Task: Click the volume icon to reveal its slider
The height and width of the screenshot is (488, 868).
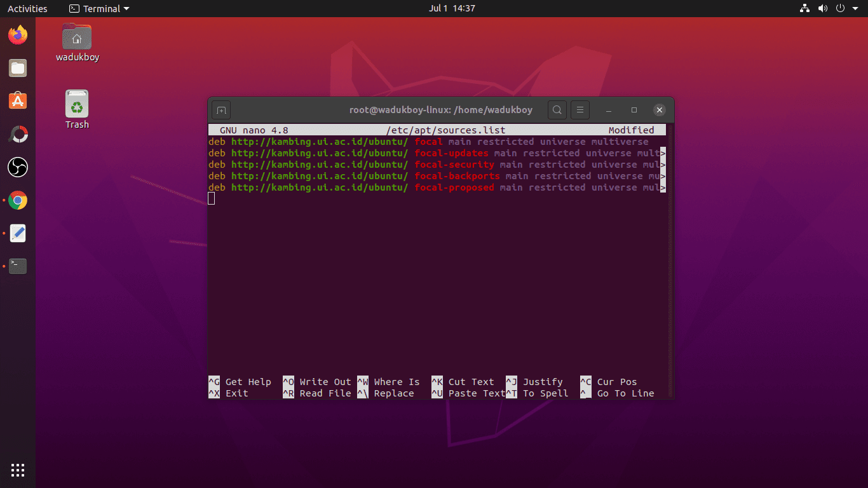Action: pyautogui.click(x=823, y=8)
